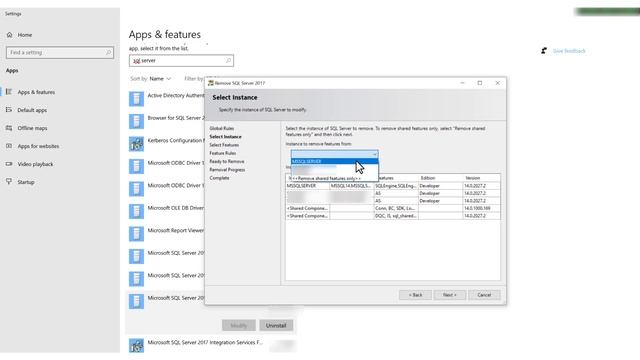Image resolution: width=640 pixels, height=360 pixels.
Task: Choose Remove shared features only option
Action: coord(334,178)
